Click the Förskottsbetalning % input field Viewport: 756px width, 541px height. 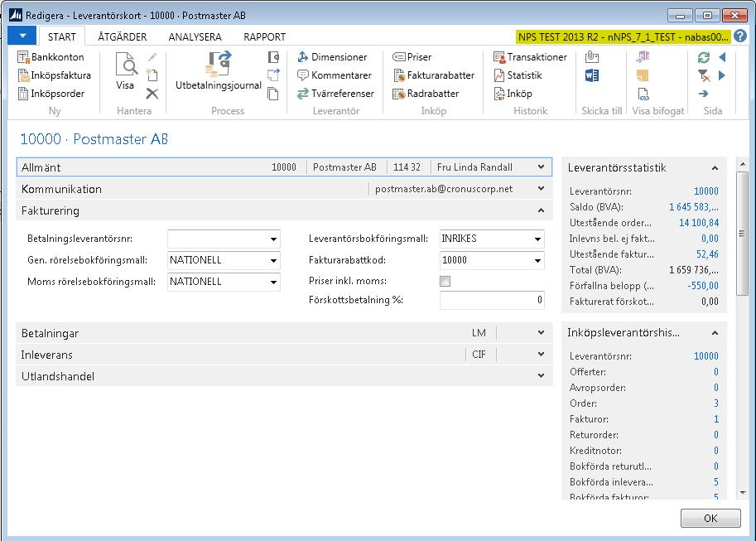[492, 300]
